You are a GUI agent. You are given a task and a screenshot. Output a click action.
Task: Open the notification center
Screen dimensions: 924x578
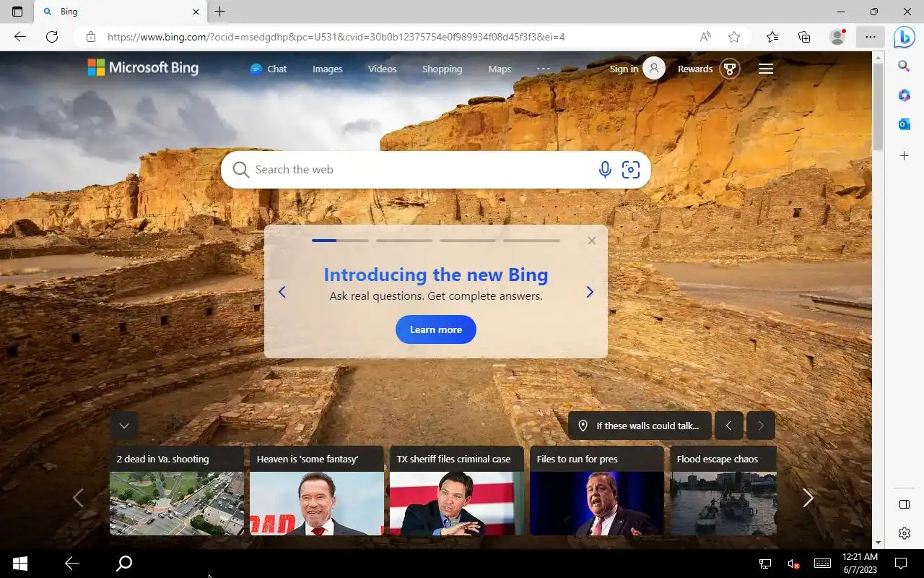(901, 564)
